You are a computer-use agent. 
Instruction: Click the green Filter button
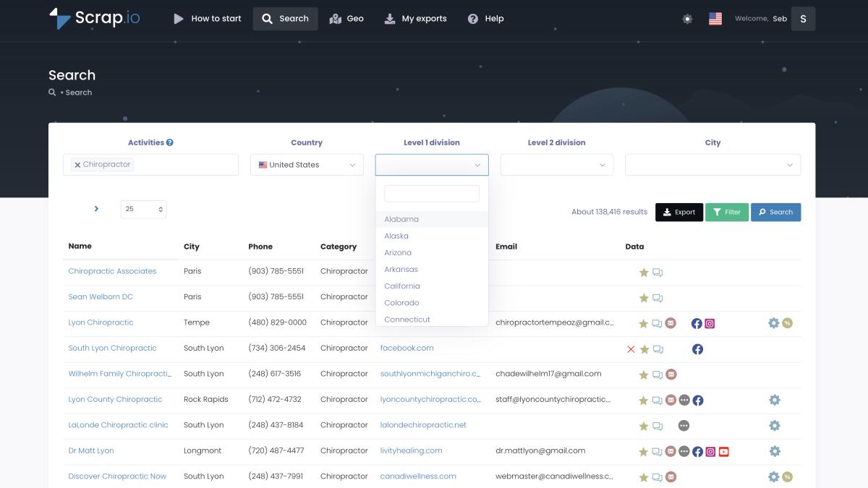click(726, 212)
